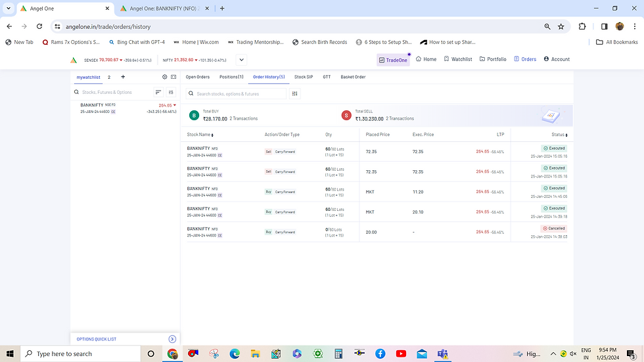Select Order History(5) tab
This screenshot has height=362, width=644.
click(269, 77)
